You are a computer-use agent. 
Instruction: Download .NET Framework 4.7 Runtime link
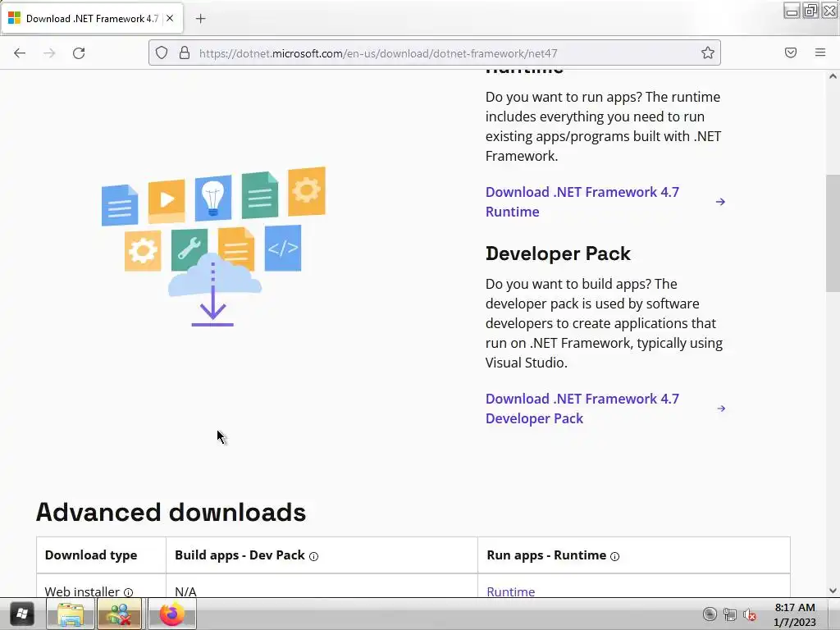pyautogui.click(x=582, y=202)
